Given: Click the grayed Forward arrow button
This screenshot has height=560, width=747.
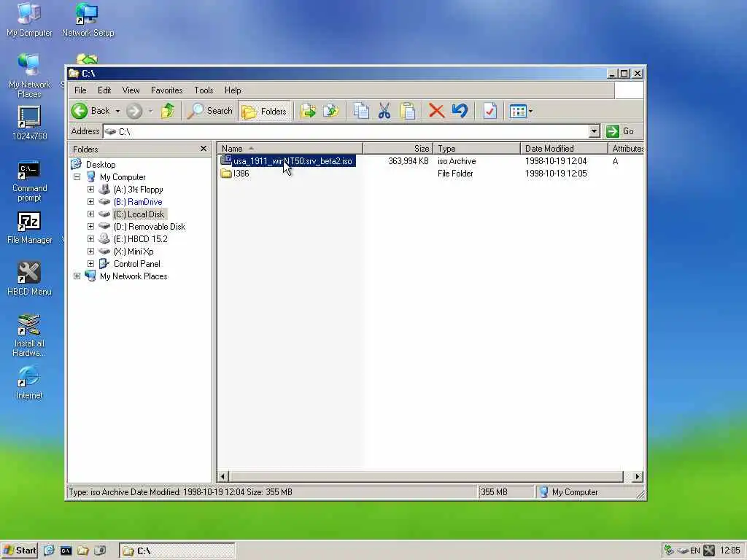Looking at the screenshot, I should [134, 111].
